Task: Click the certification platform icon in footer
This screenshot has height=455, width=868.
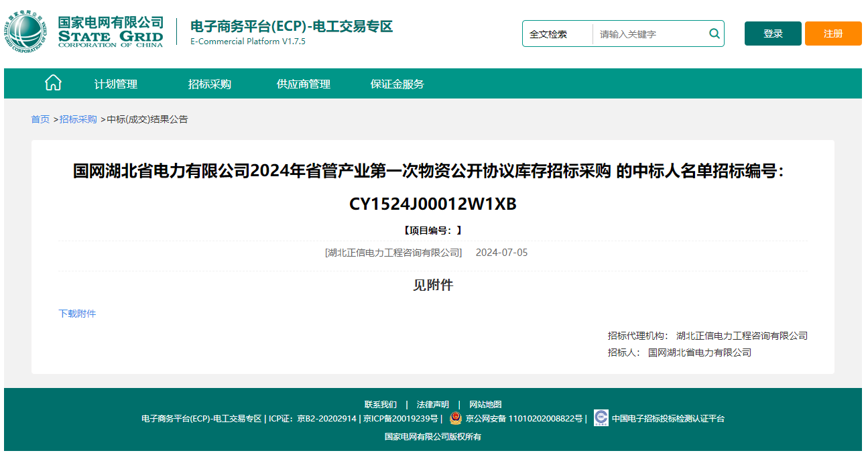Action: point(601,418)
